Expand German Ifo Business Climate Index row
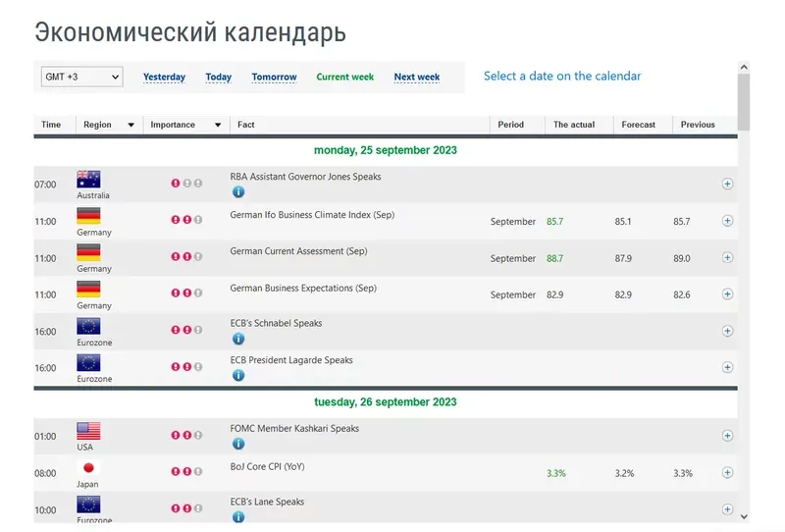The height and width of the screenshot is (532, 785). [x=727, y=221]
